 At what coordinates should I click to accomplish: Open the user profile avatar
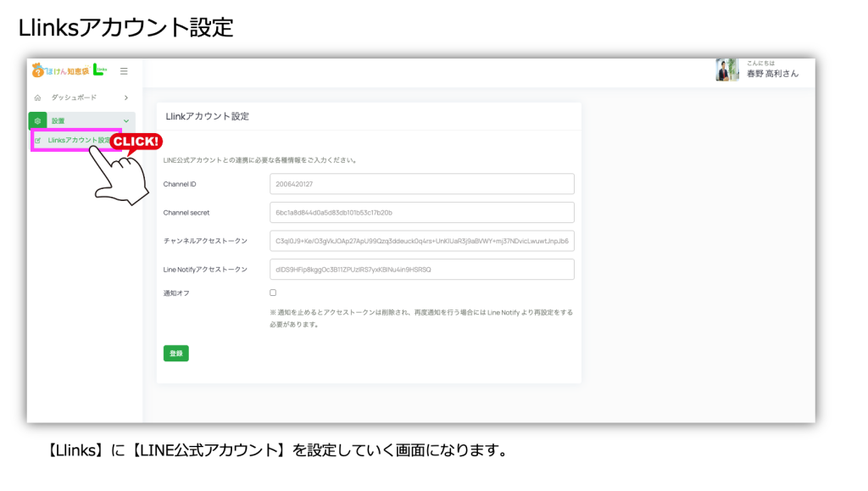coord(726,70)
